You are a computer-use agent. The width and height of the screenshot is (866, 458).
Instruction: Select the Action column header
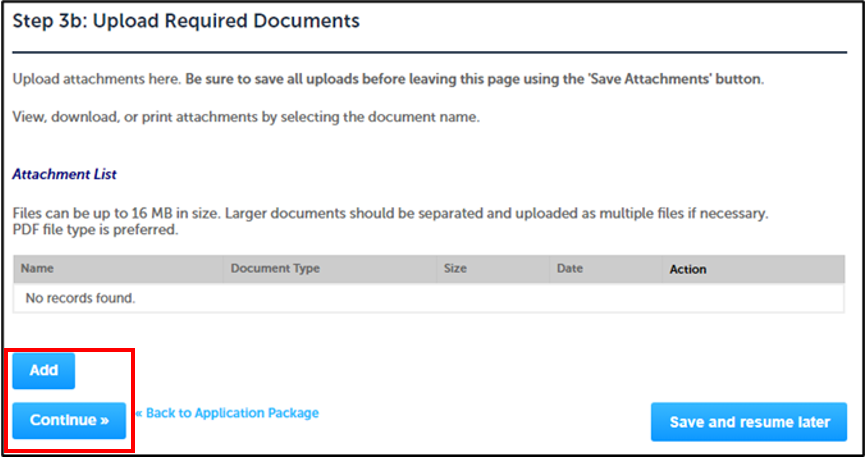pos(688,269)
